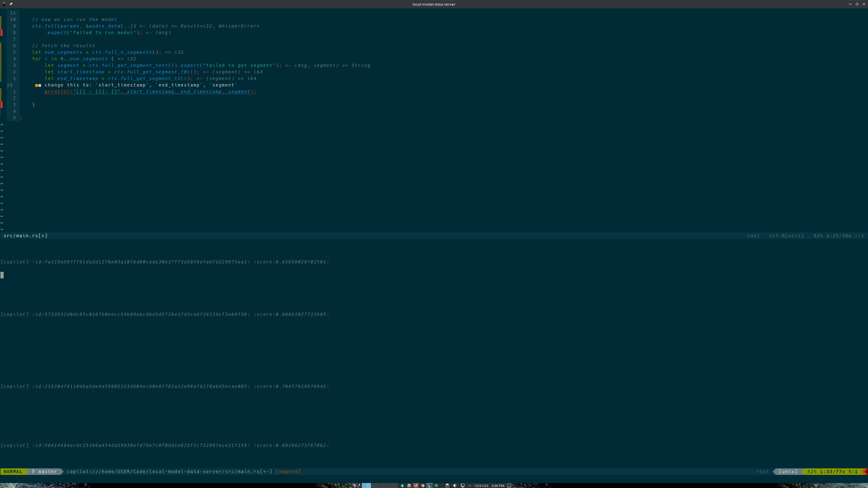Open the archive manager taskbar icon

[409, 486]
